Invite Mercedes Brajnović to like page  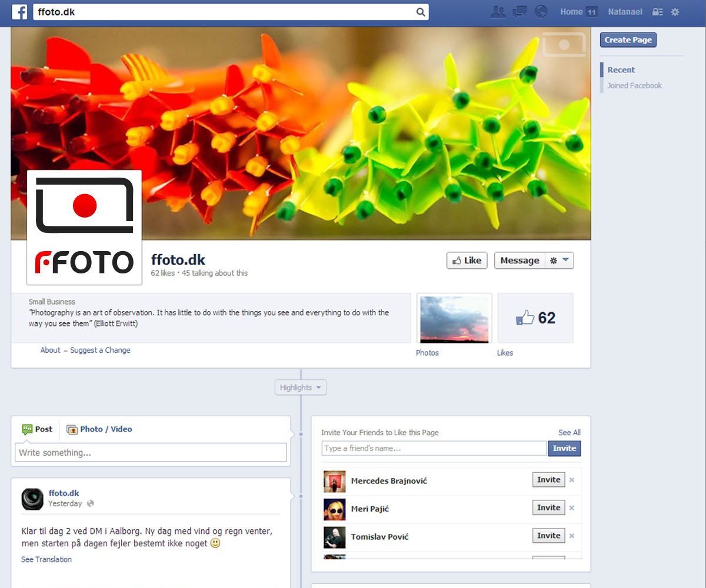tap(548, 480)
